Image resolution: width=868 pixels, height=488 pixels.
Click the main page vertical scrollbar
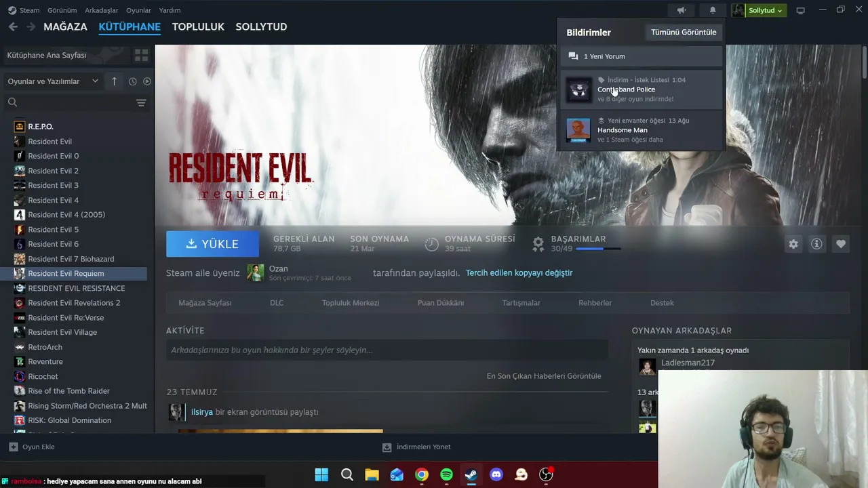864,61
